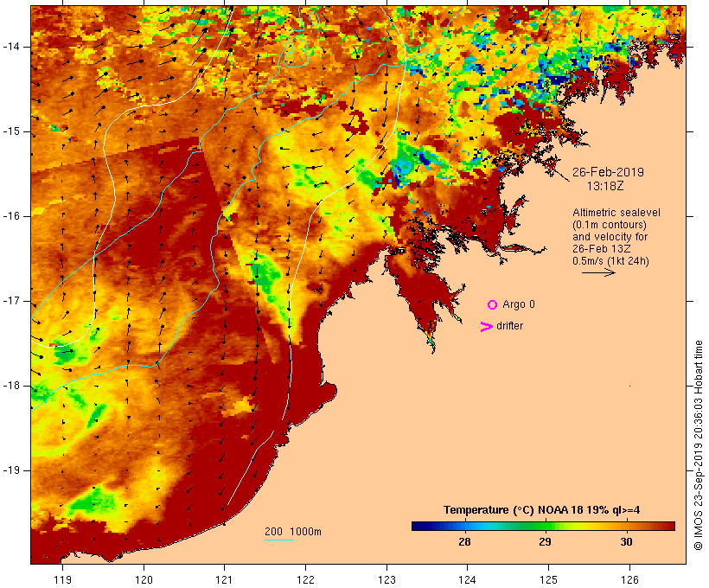Click the '122' longitude axis label
709x588 pixels.
pos(306,579)
